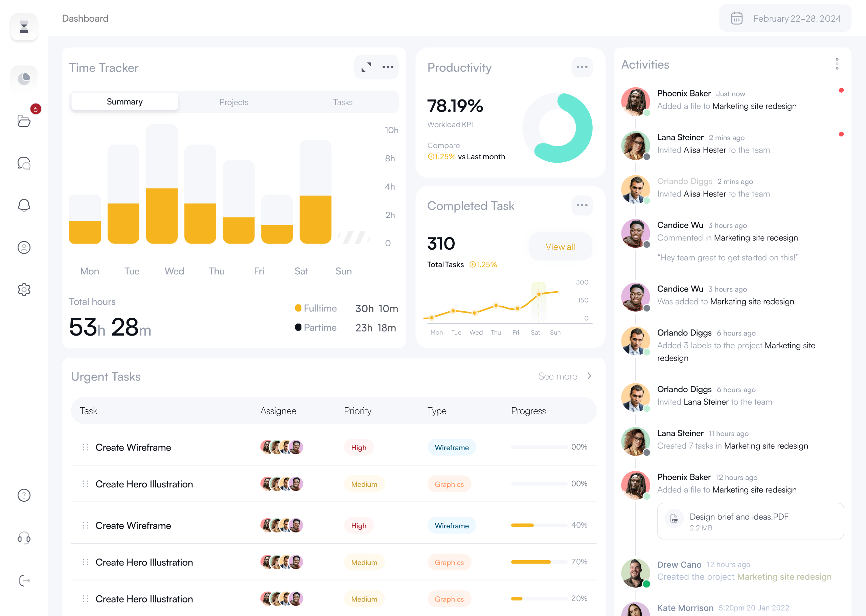Image resolution: width=866 pixels, height=616 pixels.
Task: Open Time Tracker more options menu
Action: 388,67
